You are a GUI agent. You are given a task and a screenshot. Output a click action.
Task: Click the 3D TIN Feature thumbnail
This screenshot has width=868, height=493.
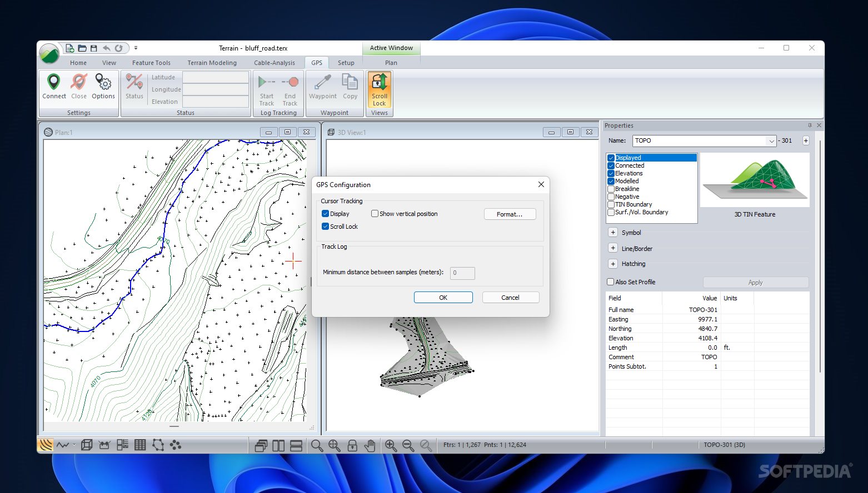[x=755, y=180]
